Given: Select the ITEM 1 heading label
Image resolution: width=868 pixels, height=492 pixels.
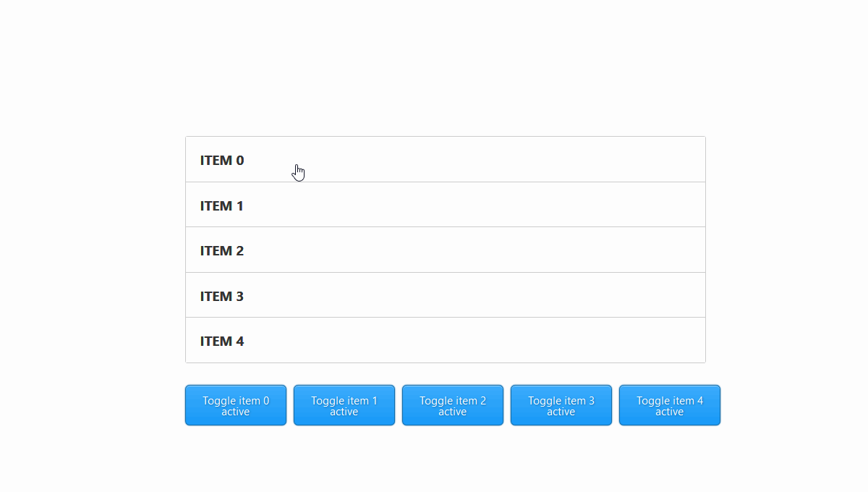Looking at the screenshot, I should [222, 206].
